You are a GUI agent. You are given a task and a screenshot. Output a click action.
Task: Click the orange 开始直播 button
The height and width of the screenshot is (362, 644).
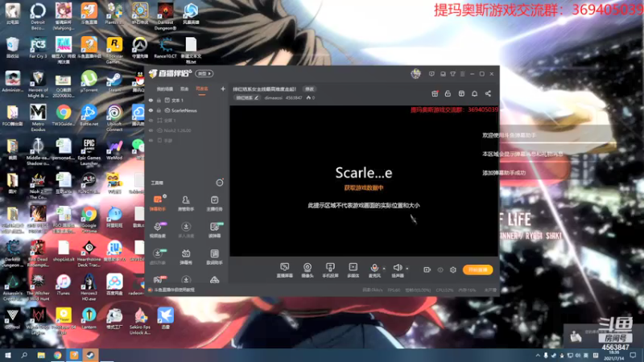pos(477,269)
